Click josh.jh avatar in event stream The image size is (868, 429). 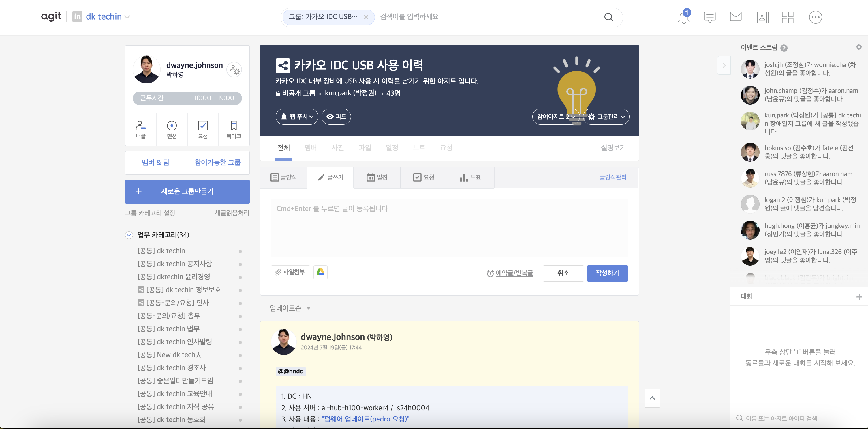[x=750, y=69]
